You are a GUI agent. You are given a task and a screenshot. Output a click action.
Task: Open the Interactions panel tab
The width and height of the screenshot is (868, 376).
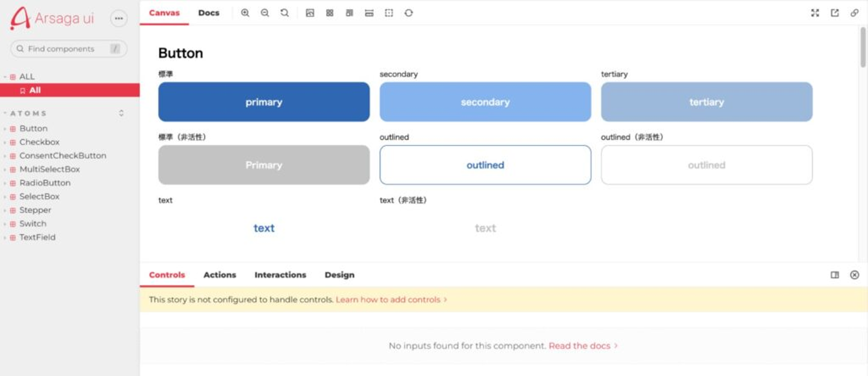[x=280, y=275]
